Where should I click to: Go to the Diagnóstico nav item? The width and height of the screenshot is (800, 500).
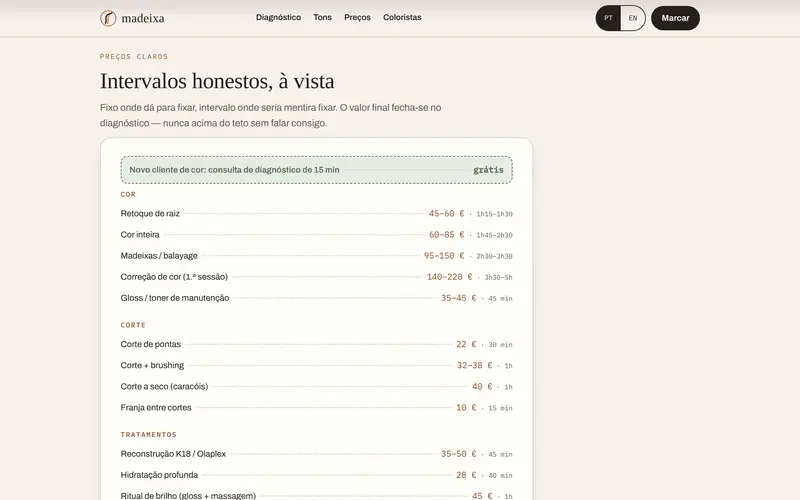point(278,17)
